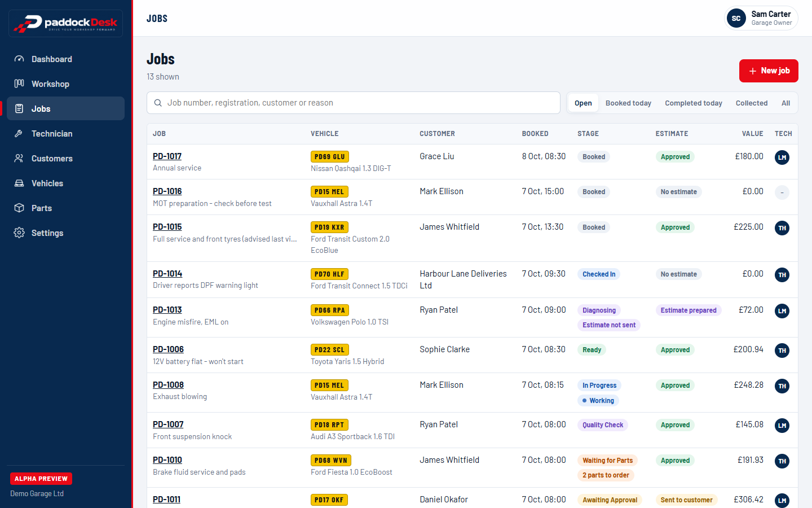Switch to the Collected filter

[752, 103]
